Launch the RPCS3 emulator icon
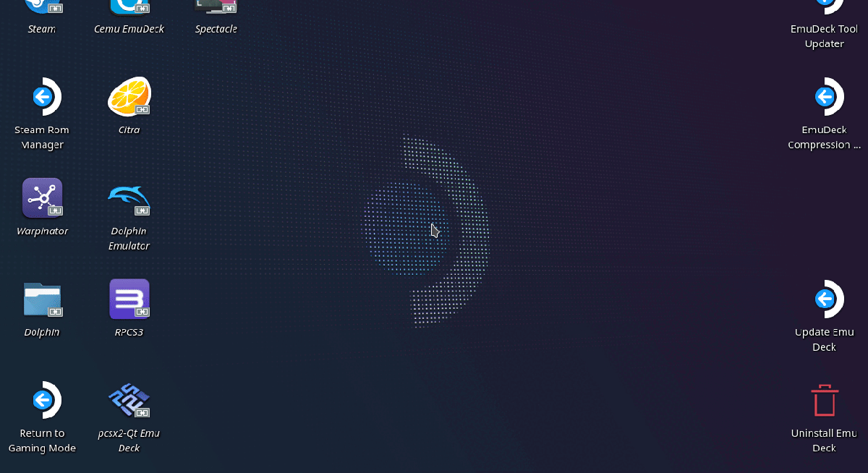 [x=129, y=299]
